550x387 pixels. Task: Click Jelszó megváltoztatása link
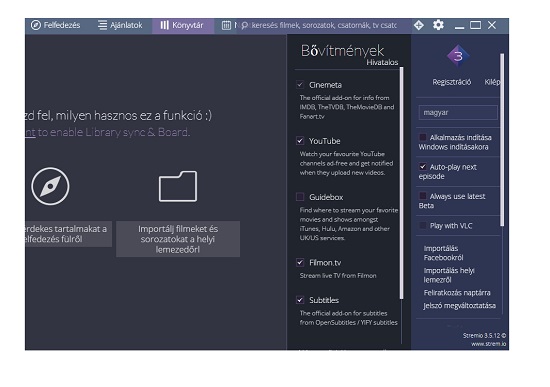(x=460, y=306)
